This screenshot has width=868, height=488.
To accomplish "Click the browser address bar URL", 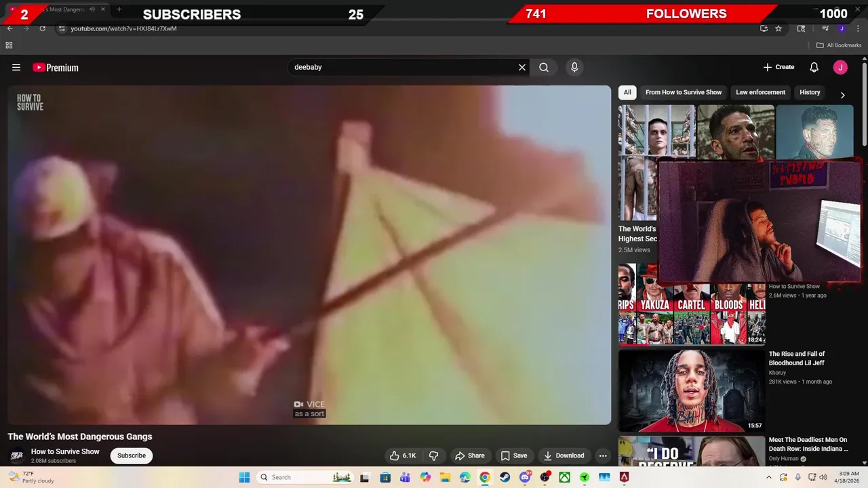I will click(x=123, y=28).
